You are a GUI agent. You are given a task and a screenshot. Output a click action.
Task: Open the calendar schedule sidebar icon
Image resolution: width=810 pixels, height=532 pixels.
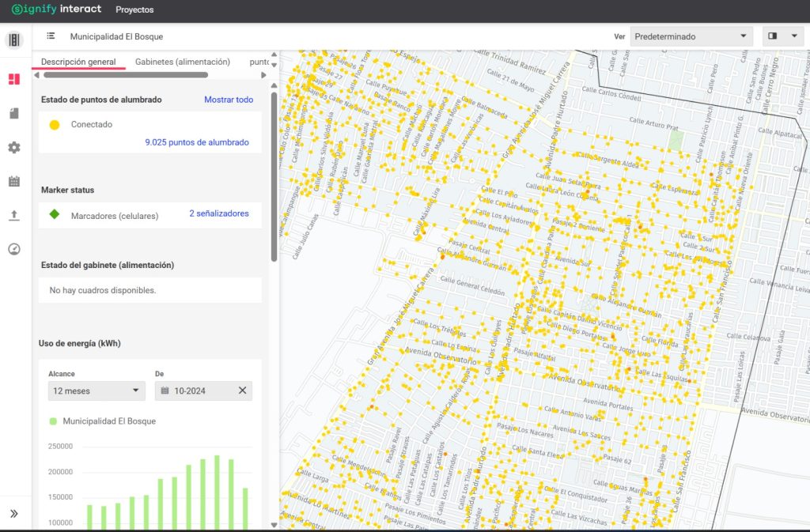pos(13,182)
